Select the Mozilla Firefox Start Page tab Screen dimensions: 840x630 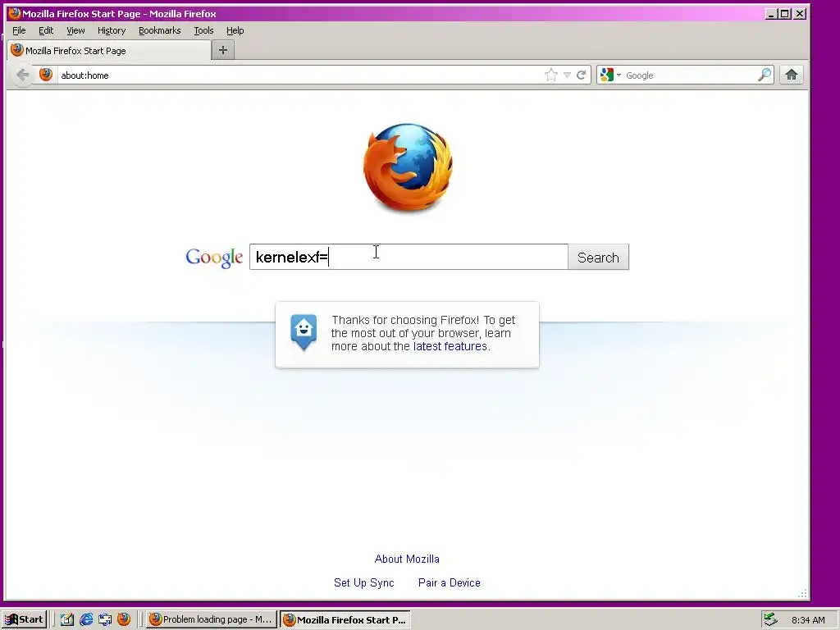point(110,50)
